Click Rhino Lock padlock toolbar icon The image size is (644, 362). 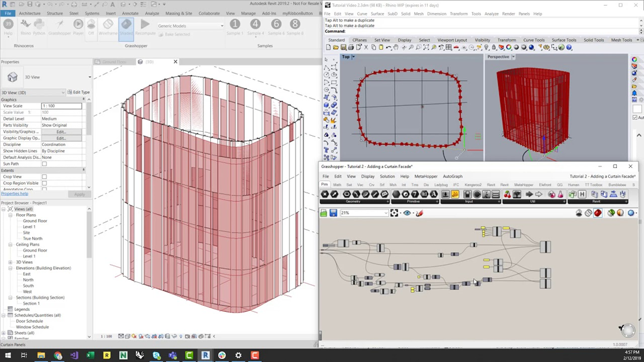pyautogui.click(x=494, y=48)
